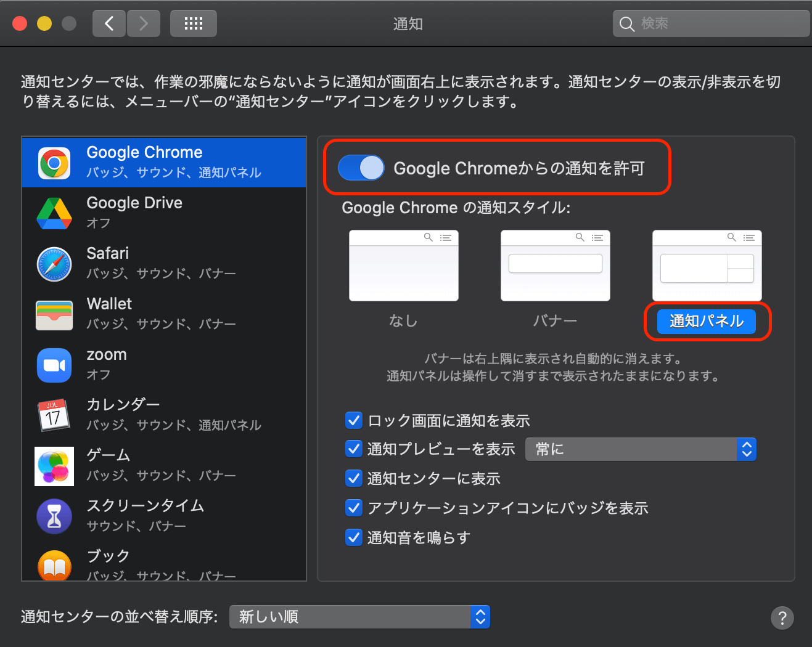Click the show-all-preferences grid button
812x647 pixels.
193,23
